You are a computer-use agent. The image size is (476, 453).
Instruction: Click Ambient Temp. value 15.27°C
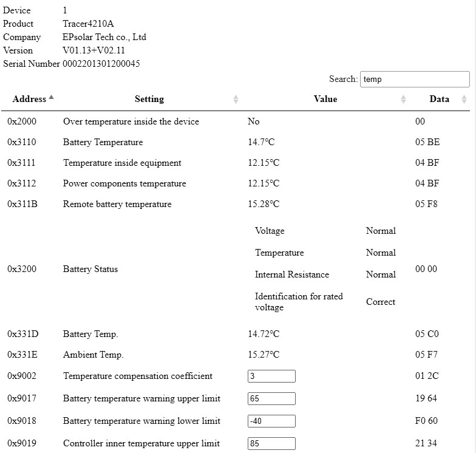pos(263,355)
